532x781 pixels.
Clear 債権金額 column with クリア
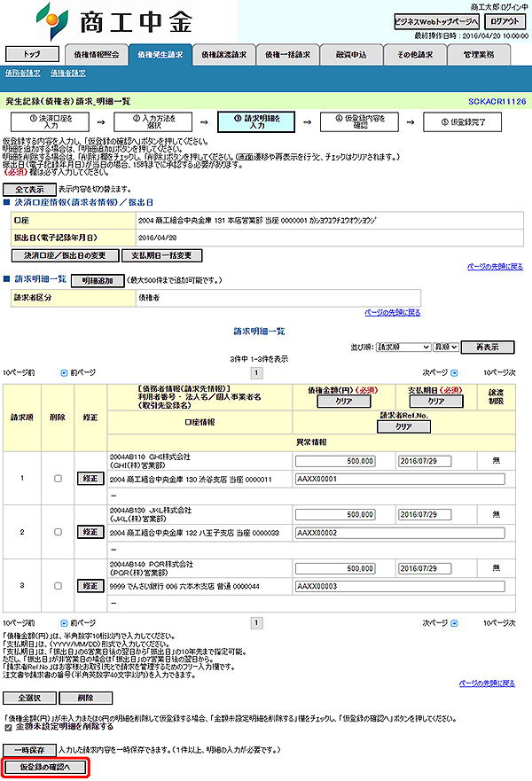[343, 401]
